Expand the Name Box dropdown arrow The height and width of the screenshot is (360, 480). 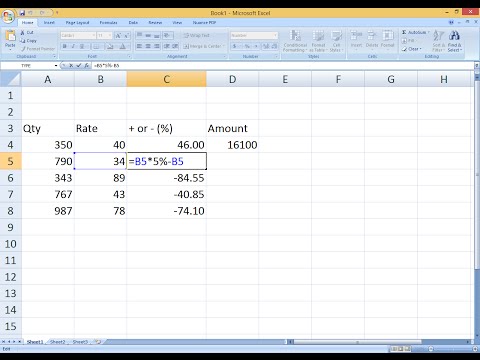tap(56, 66)
